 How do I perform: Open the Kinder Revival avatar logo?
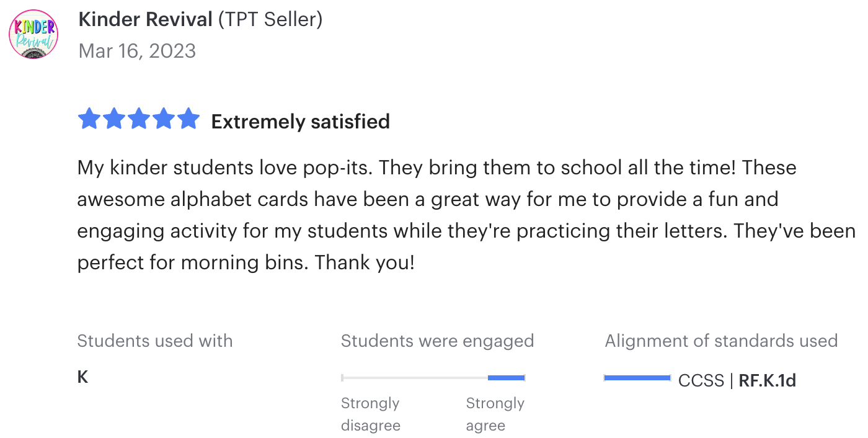pos(33,34)
